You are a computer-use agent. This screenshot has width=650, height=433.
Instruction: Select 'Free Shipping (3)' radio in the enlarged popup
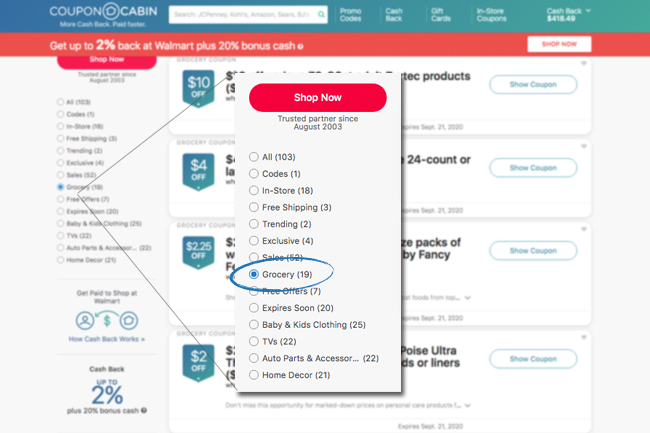point(254,207)
